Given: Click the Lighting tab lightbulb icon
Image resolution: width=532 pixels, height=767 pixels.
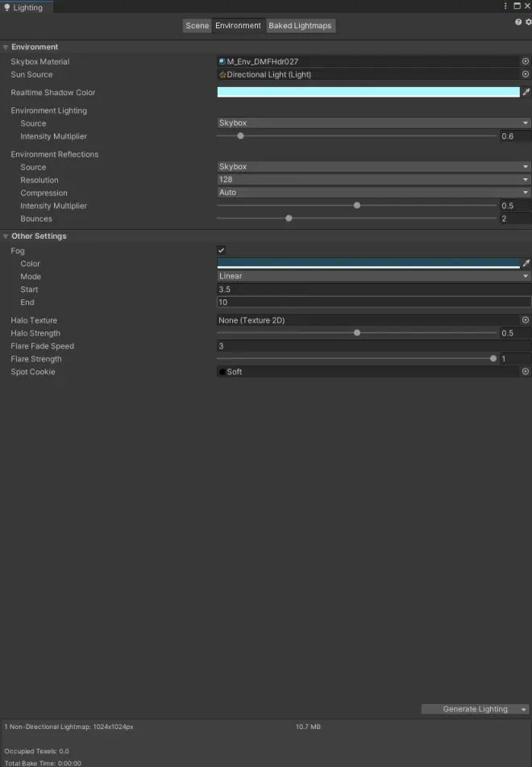Looking at the screenshot, I should (7, 7).
